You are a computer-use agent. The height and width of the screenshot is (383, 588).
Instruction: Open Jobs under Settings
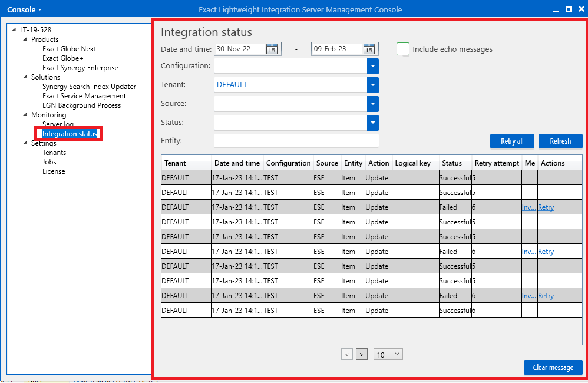pyautogui.click(x=49, y=161)
